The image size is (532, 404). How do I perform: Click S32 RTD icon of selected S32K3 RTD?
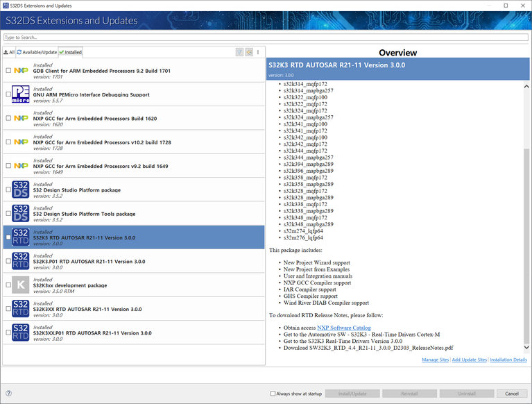click(x=21, y=237)
